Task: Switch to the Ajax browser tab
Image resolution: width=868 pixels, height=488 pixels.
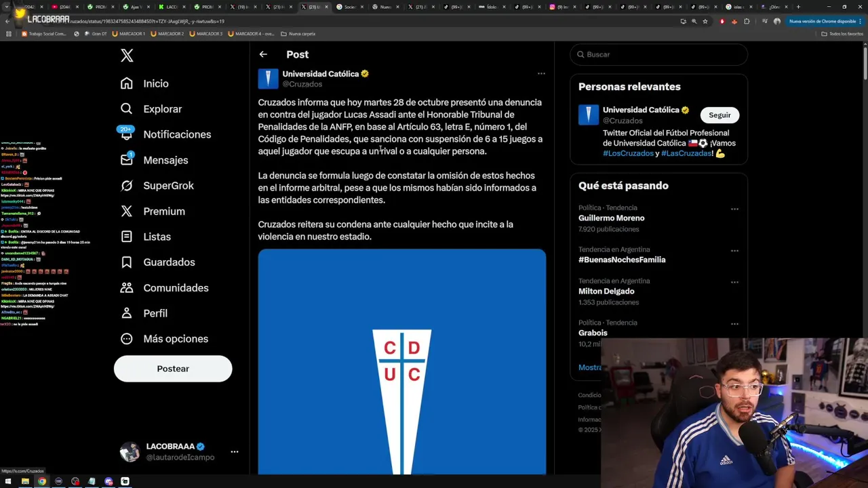Action: pyautogui.click(x=136, y=7)
